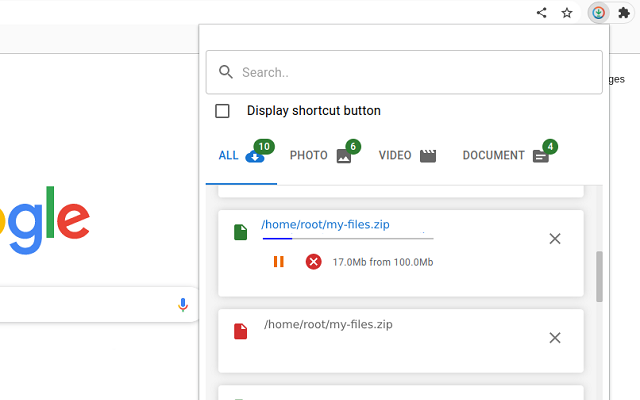Open the browser extensions puzzle icon

624,13
